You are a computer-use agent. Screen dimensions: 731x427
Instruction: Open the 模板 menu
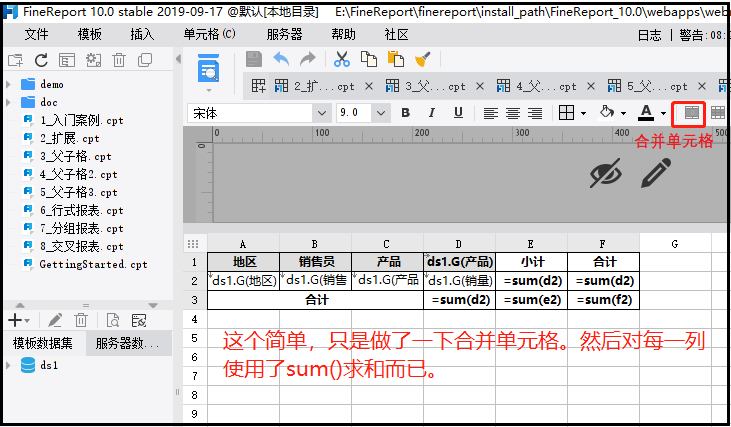point(90,34)
